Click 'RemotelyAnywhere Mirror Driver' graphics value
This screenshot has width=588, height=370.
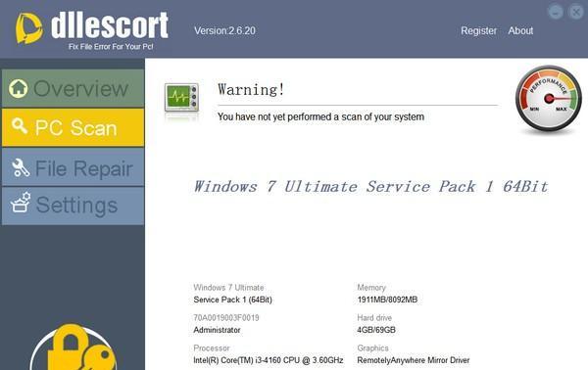[414, 360]
